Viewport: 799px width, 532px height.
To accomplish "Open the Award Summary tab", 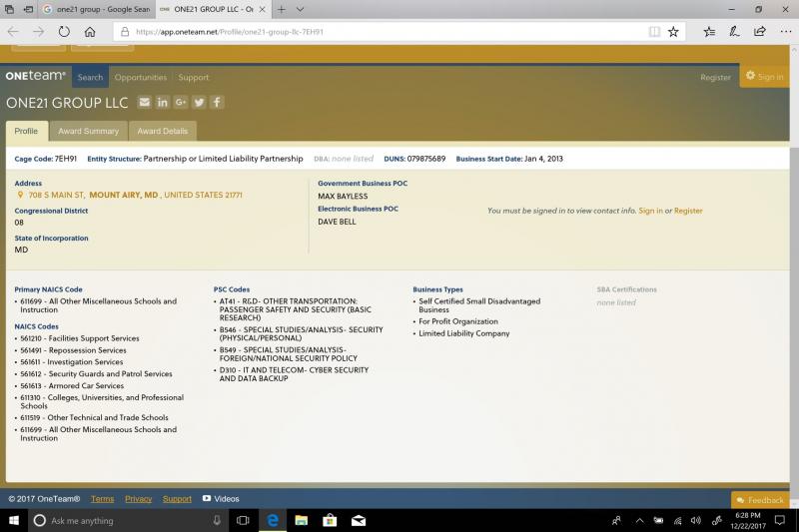I will click(x=88, y=131).
